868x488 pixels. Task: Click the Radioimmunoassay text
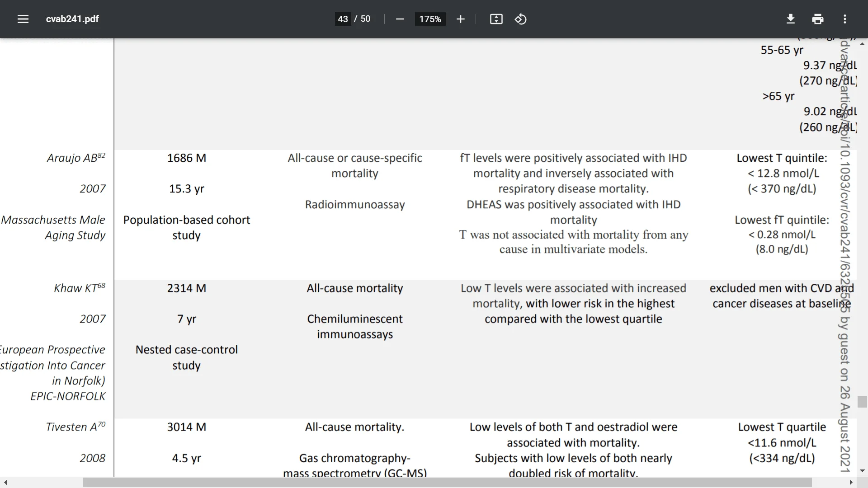(355, 204)
